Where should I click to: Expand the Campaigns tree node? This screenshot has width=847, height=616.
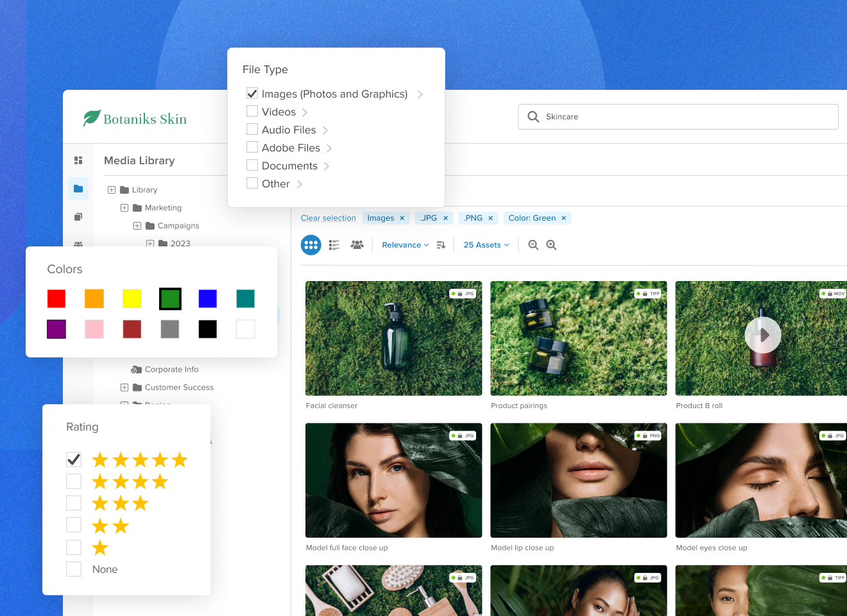point(137,226)
